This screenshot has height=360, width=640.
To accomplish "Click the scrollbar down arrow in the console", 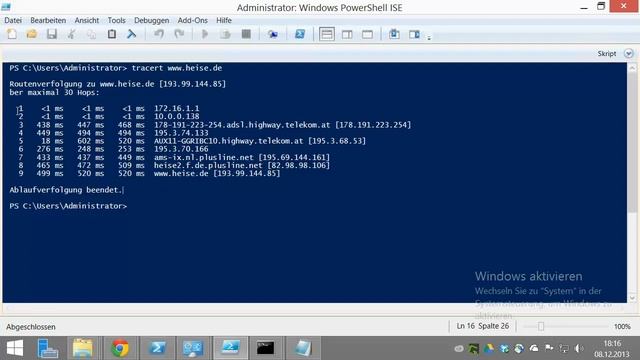I will [x=632, y=298].
